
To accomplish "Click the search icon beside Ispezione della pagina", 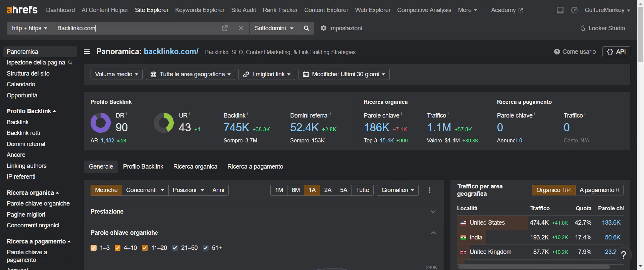I will coord(70,63).
